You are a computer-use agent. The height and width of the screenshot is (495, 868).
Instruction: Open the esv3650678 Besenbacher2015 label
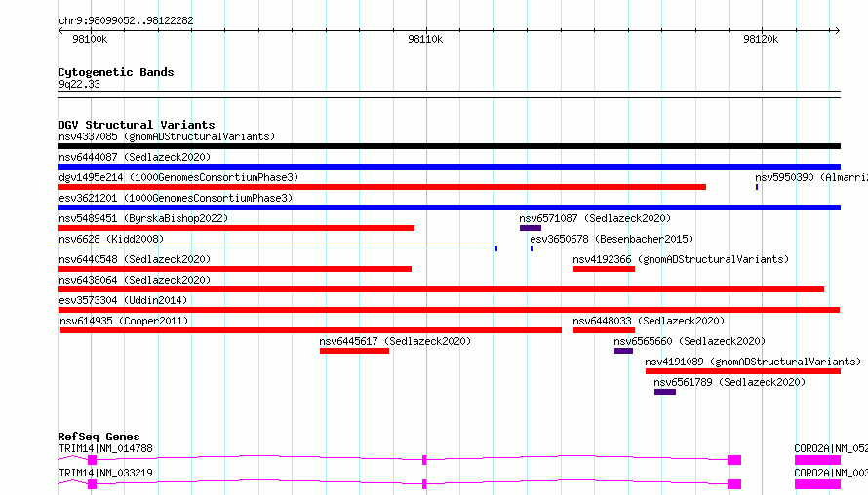point(612,239)
